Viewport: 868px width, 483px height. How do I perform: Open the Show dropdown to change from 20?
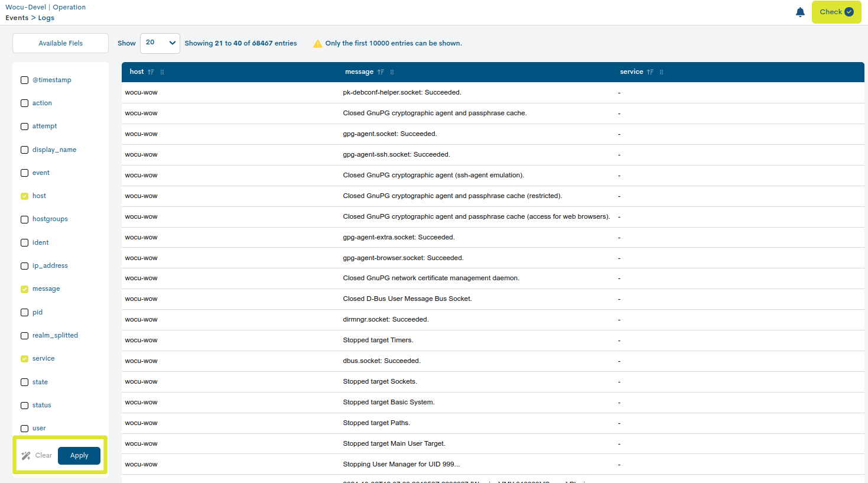[x=160, y=43]
